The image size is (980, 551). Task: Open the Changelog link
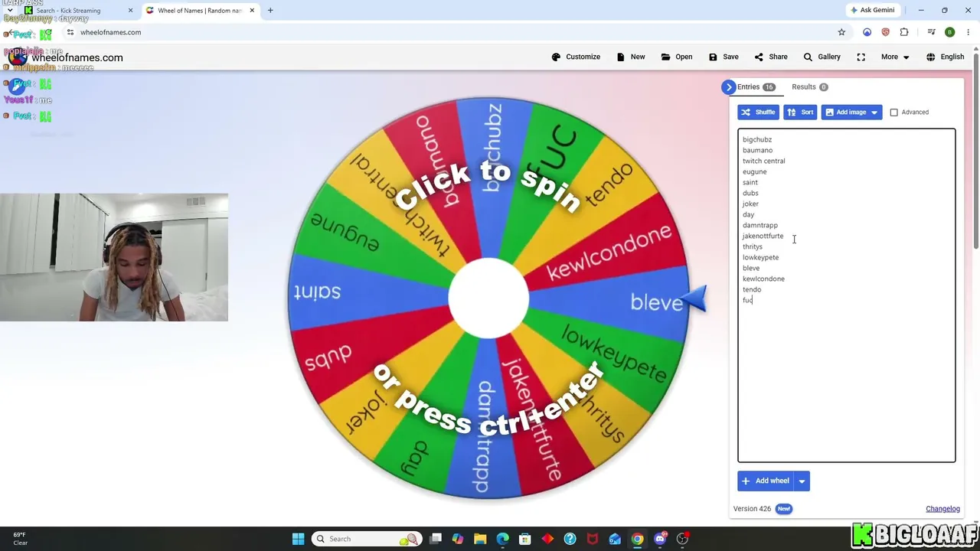click(x=942, y=509)
